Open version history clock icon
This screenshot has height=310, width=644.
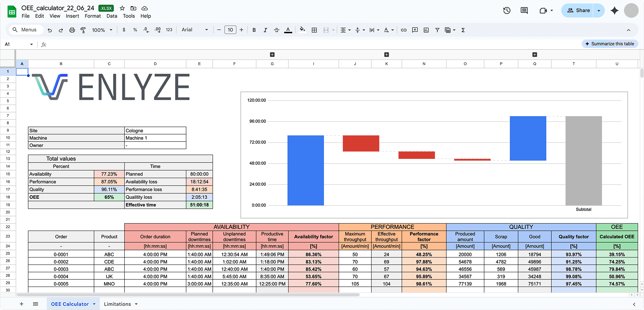(x=507, y=10)
